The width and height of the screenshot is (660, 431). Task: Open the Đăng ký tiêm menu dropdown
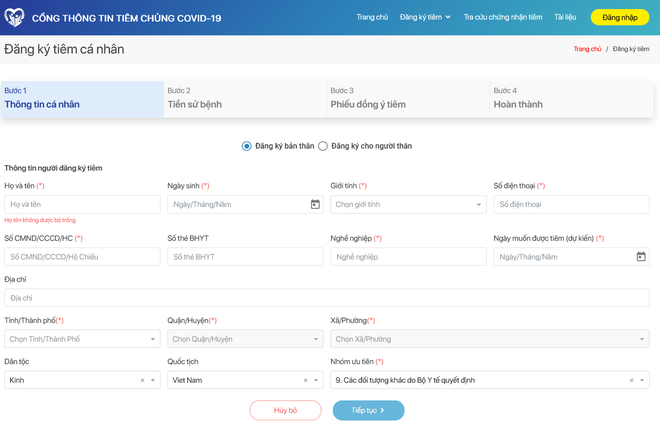pyautogui.click(x=425, y=17)
